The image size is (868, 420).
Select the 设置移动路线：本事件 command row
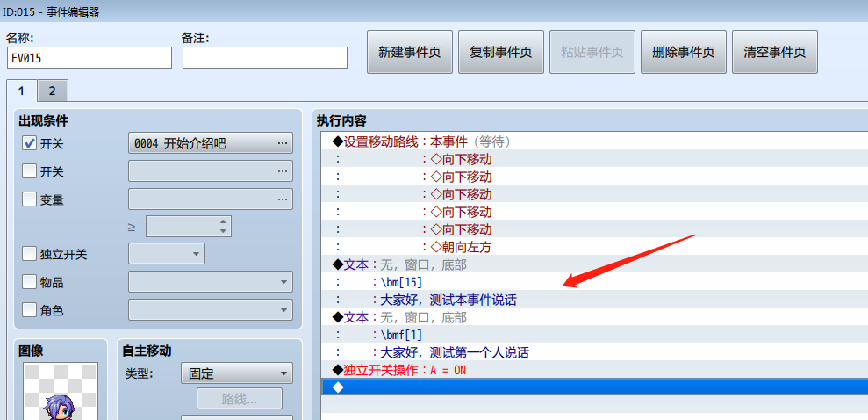click(x=594, y=141)
